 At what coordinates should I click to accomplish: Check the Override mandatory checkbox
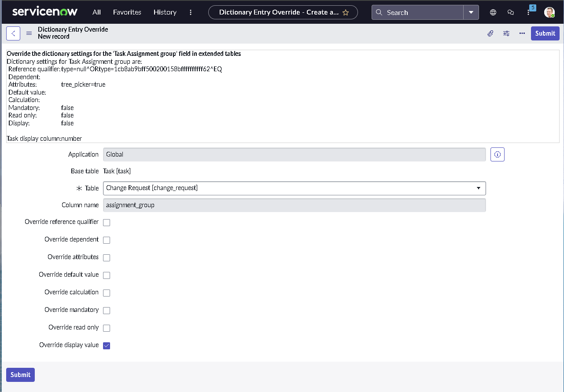[x=106, y=310]
